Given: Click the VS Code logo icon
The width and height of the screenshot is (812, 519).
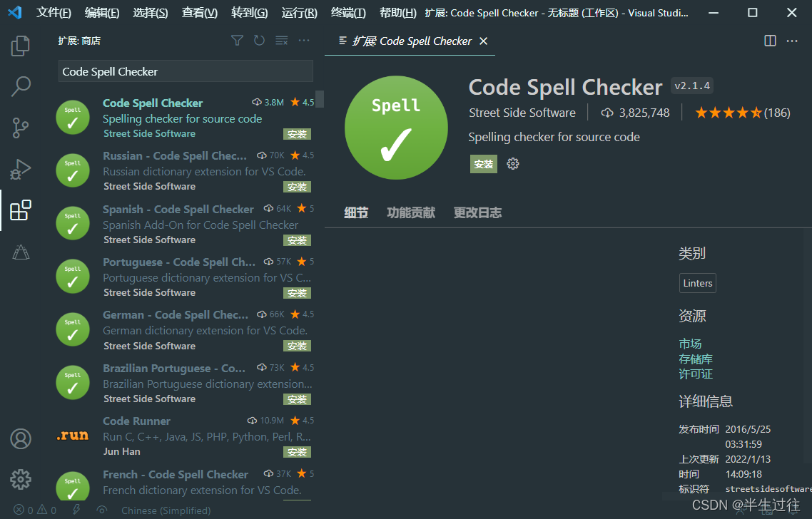Looking at the screenshot, I should point(15,12).
